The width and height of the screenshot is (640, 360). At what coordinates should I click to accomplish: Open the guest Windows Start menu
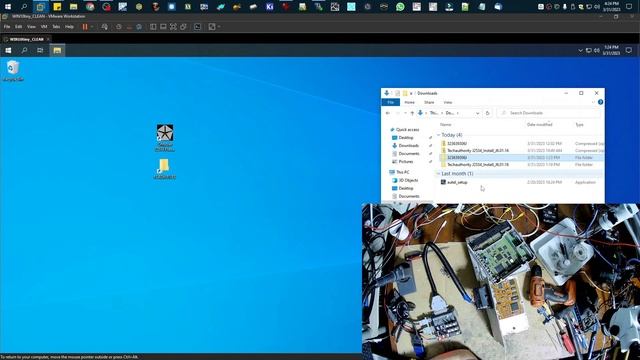click(x=8, y=50)
